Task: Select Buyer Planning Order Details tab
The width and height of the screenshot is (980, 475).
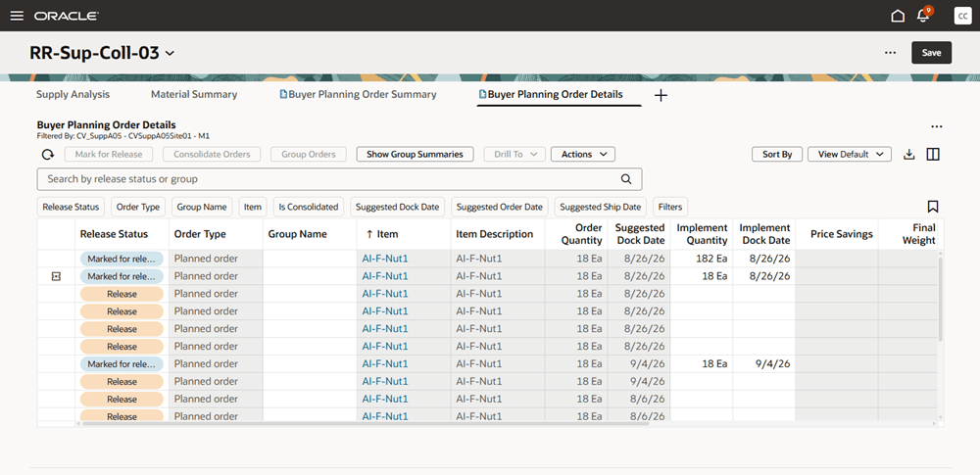Action: [x=551, y=94]
